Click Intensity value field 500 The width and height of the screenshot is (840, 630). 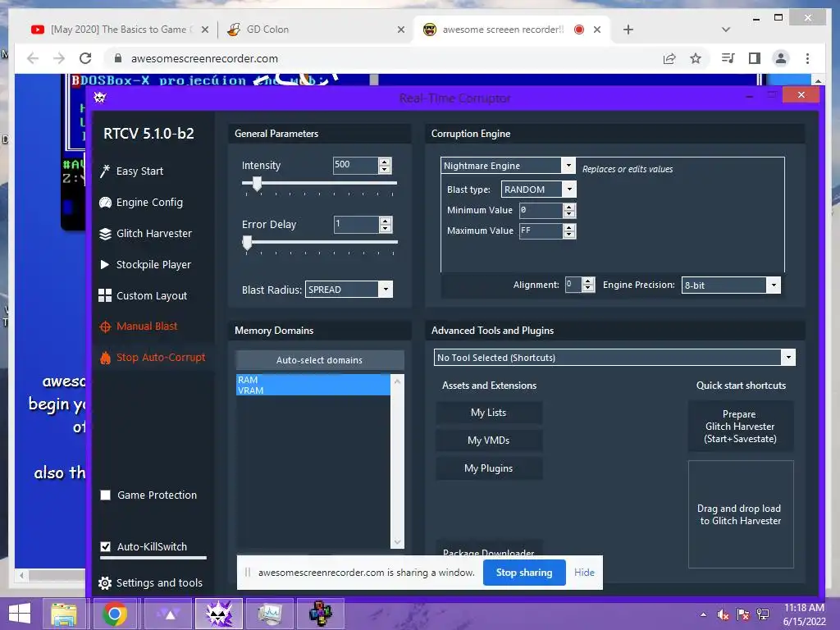355,165
